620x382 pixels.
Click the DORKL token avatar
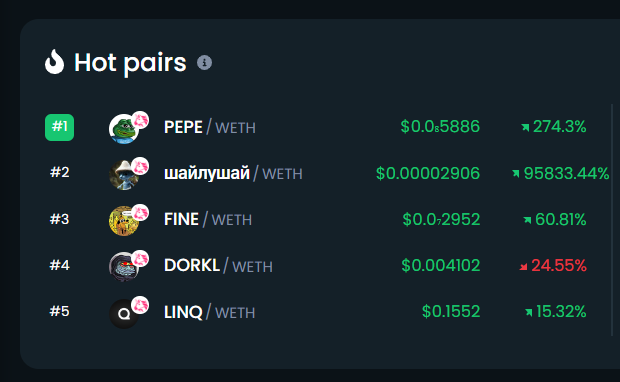tap(124, 267)
